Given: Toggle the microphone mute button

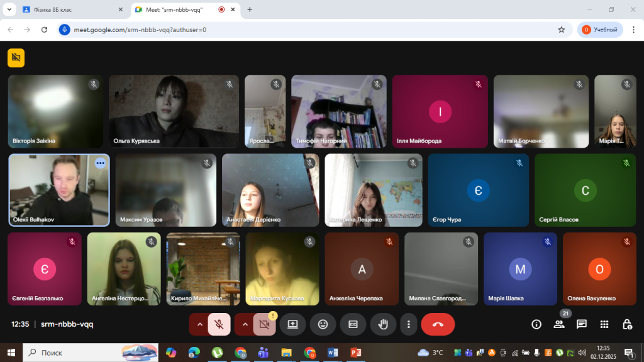Looking at the screenshot, I should [x=219, y=324].
